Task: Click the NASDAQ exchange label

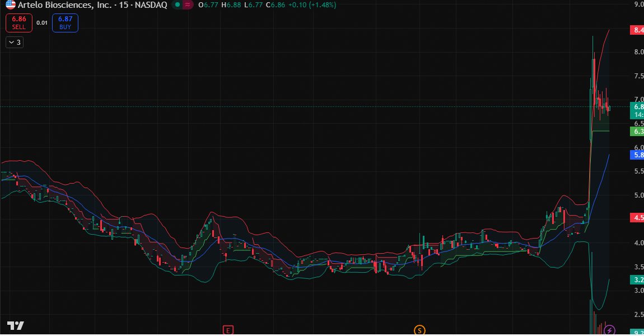Action: (x=149, y=5)
